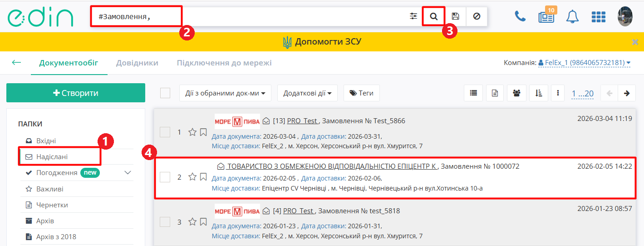Open 'Додаткові дії' dropdown menu
Viewport: 644px width, 246px height.
click(307, 93)
